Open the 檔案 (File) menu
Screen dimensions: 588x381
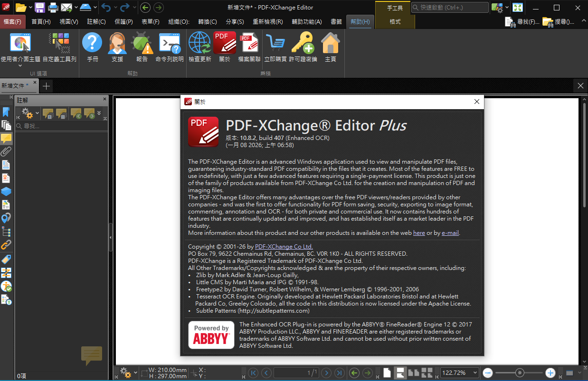[x=13, y=22]
